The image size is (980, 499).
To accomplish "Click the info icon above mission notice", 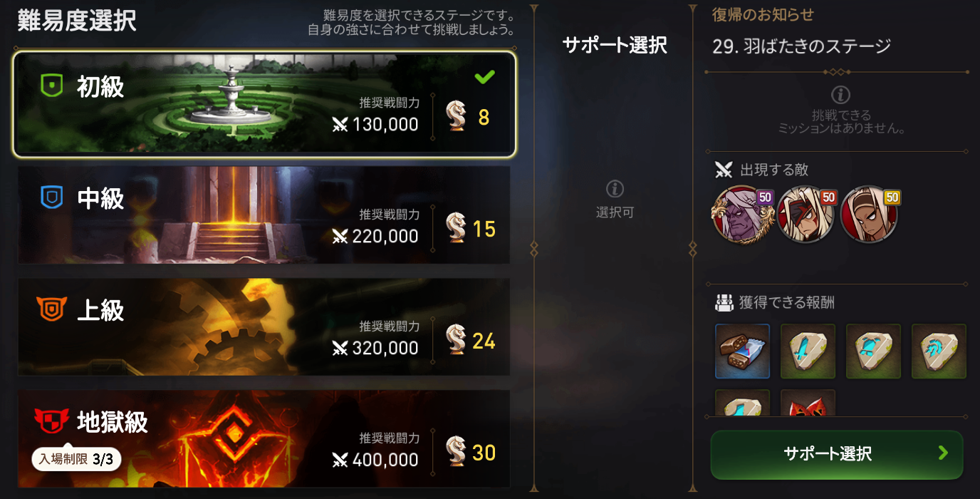I will (x=840, y=95).
